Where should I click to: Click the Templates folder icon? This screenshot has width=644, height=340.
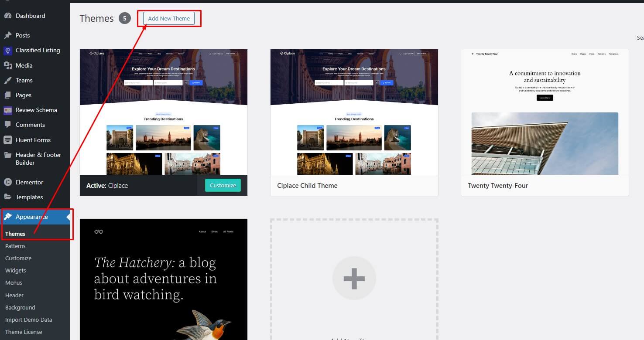pos(8,197)
